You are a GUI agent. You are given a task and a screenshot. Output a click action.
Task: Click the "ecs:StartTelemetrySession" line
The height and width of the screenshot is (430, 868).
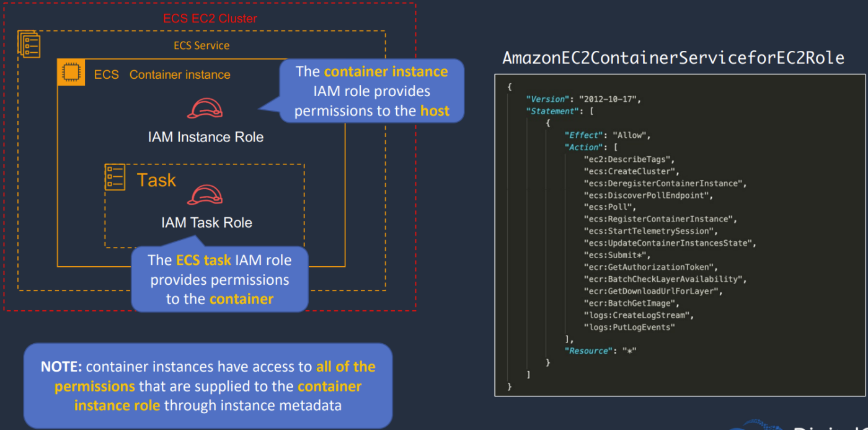pos(650,231)
